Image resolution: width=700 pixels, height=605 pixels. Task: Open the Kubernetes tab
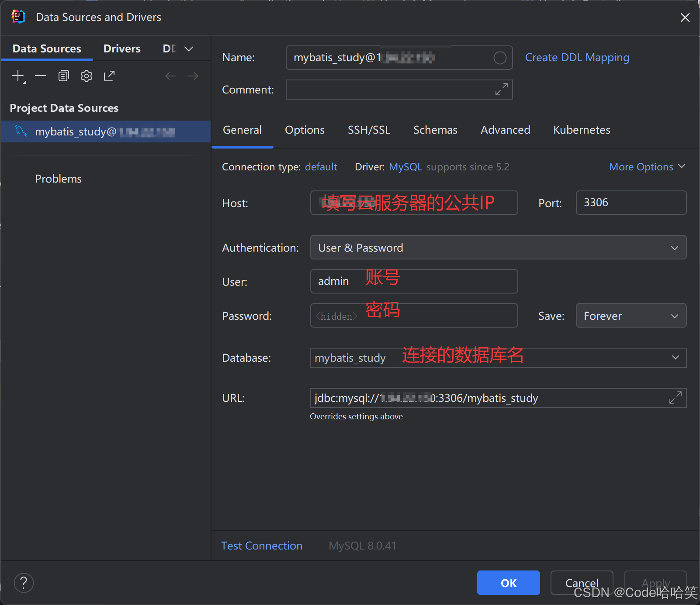click(582, 130)
